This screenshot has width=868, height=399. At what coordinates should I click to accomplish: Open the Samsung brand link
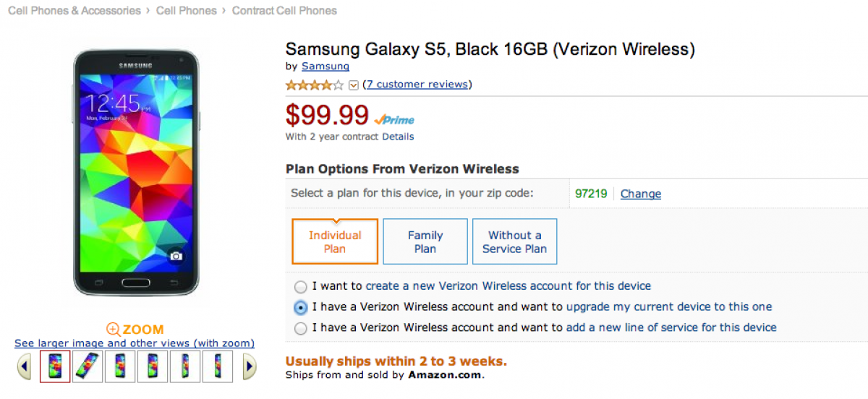tap(325, 66)
